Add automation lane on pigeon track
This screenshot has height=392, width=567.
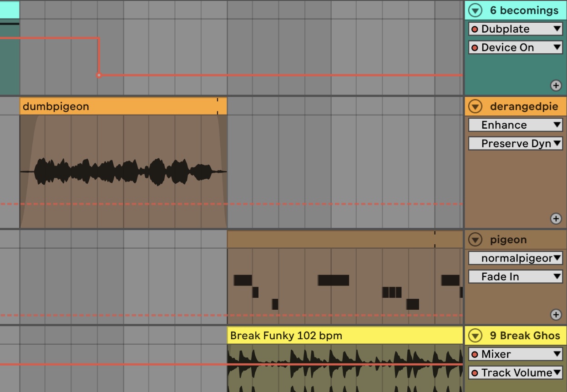click(556, 314)
